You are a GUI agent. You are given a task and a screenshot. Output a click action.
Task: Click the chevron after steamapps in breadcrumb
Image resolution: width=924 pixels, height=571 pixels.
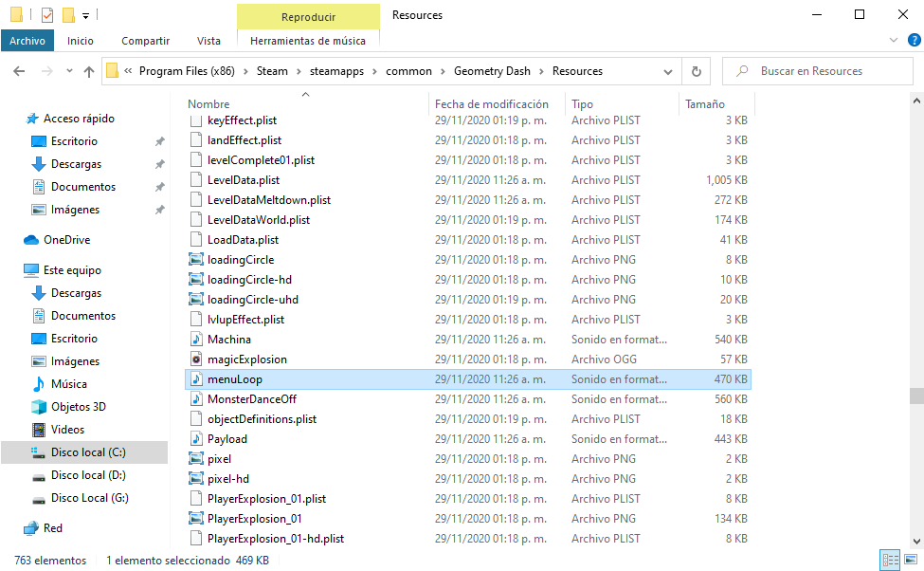(x=374, y=71)
